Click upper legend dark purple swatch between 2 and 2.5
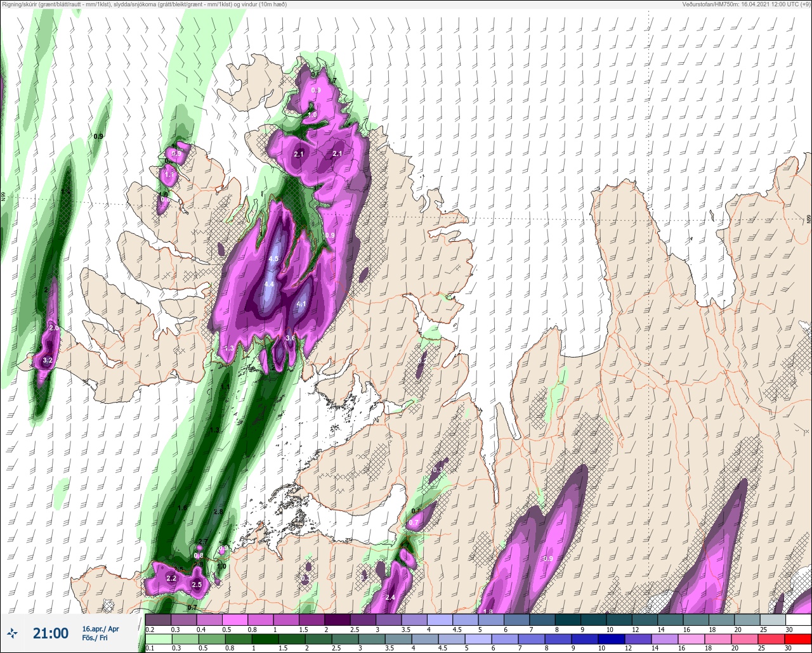This screenshot has height=653, width=812. [337, 619]
